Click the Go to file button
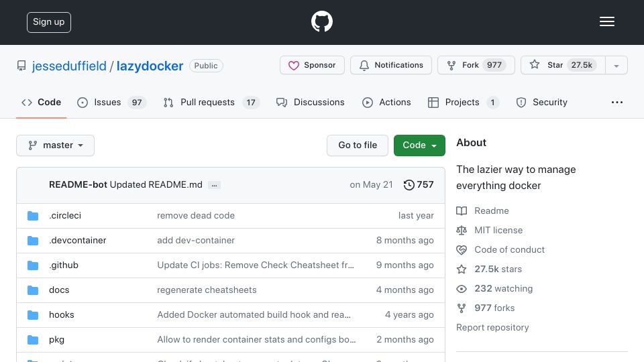The height and width of the screenshot is (362, 644). [x=358, y=145]
